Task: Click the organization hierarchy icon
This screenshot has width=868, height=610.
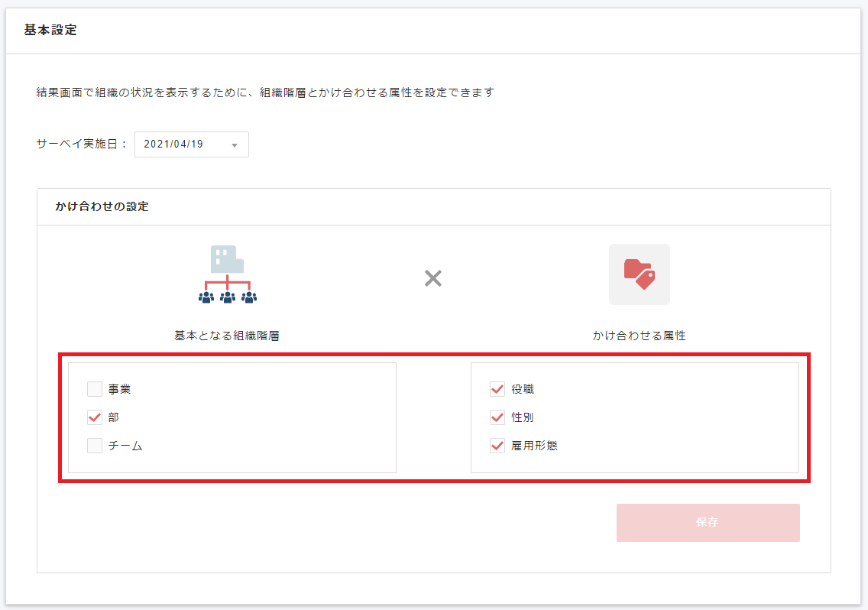Action: 227,276
